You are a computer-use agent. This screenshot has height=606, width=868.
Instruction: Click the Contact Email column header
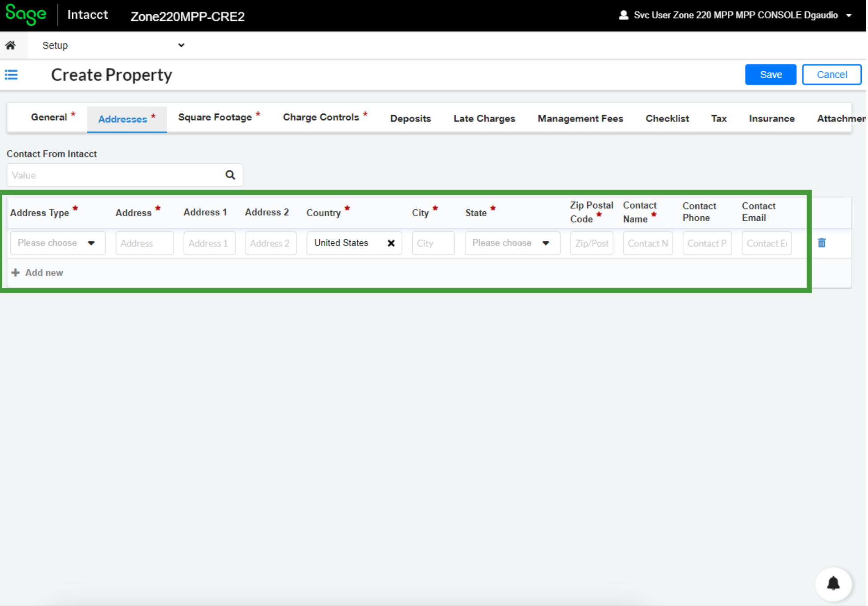758,212
